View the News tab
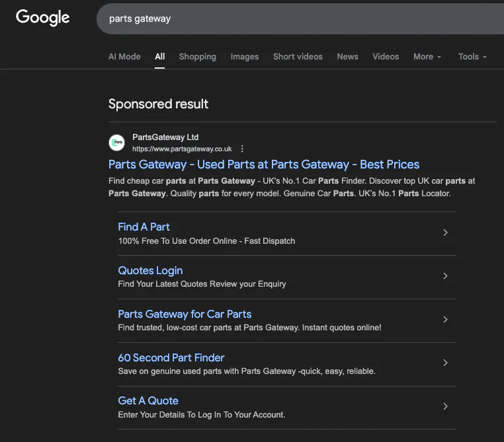Image resolution: width=504 pixels, height=442 pixels. [x=347, y=57]
